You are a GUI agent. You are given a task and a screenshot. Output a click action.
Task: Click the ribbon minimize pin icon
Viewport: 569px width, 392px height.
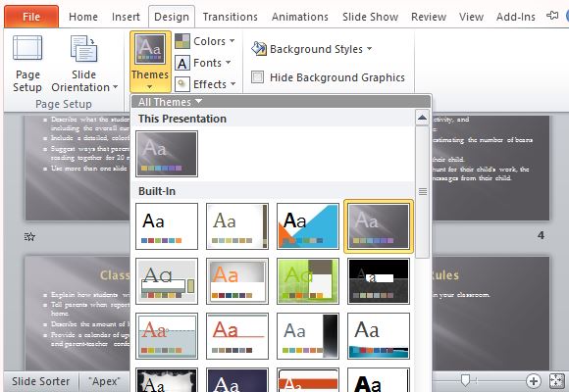(552, 16)
